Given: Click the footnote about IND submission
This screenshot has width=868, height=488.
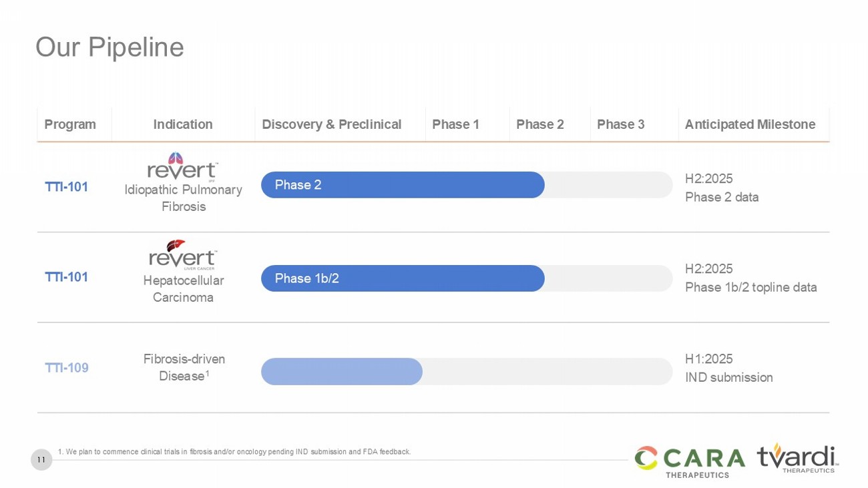Looking at the screenshot, I should point(234,452).
